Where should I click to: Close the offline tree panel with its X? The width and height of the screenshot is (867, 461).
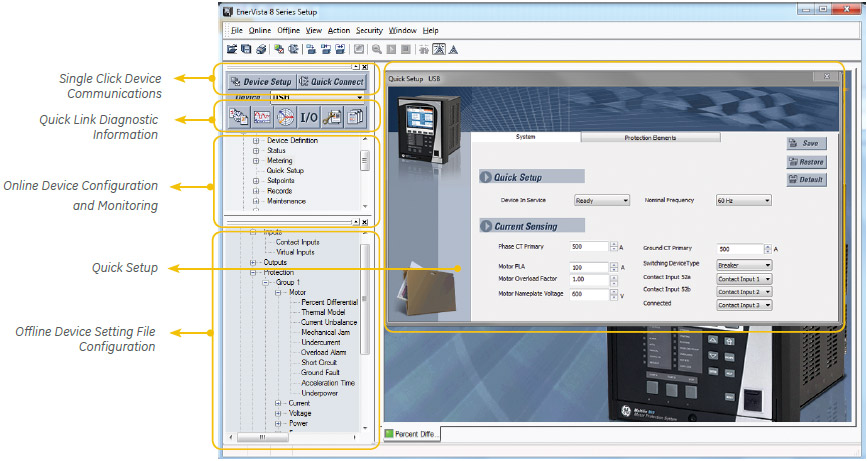364,222
